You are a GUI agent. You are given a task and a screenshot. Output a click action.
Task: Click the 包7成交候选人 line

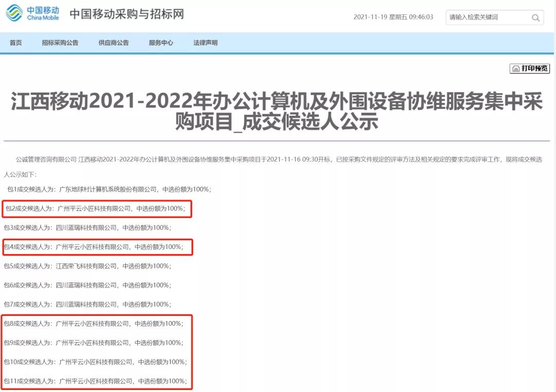click(88, 305)
